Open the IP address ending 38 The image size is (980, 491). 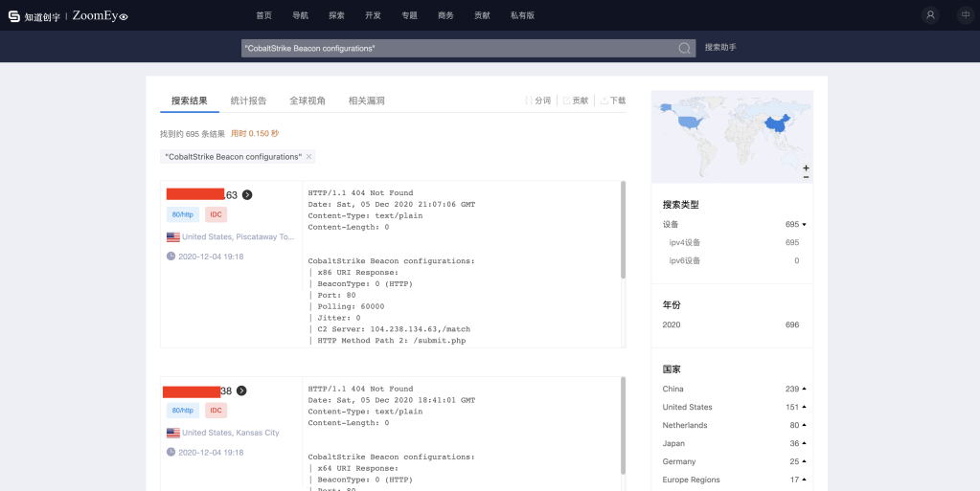[197, 391]
